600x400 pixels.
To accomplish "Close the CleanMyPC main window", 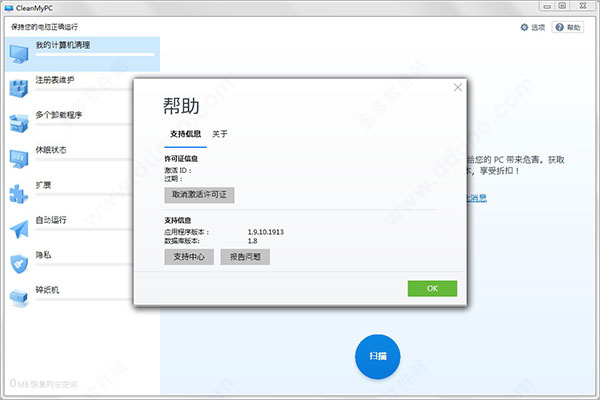I will [x=584, y=6].
